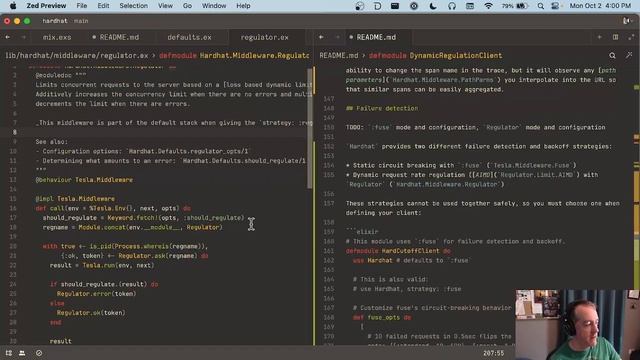Zoom the right pane with the expand icon
The height and width of the screenshot is (360, 640).
pos(631,37)
